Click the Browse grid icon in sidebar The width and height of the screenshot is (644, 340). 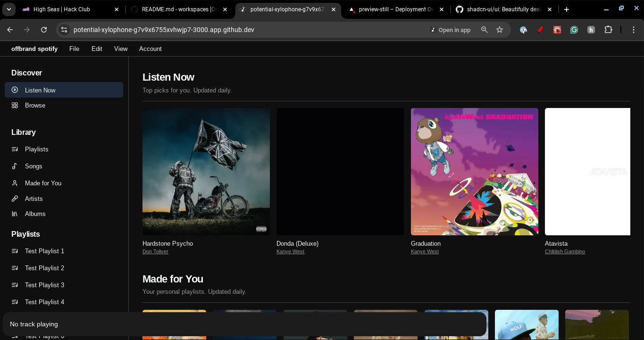(x=15, y=105)
